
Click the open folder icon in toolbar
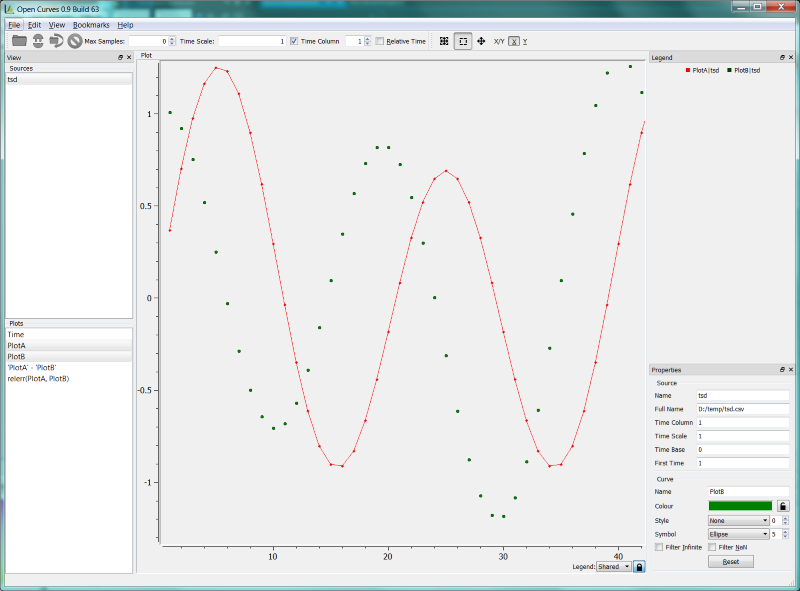click(19, 41)
